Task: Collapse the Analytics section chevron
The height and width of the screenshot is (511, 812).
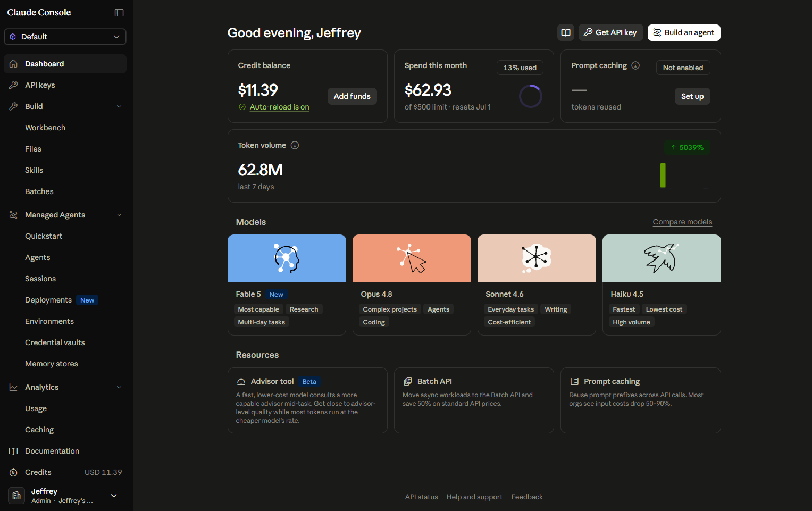Action: click(119, 387)
